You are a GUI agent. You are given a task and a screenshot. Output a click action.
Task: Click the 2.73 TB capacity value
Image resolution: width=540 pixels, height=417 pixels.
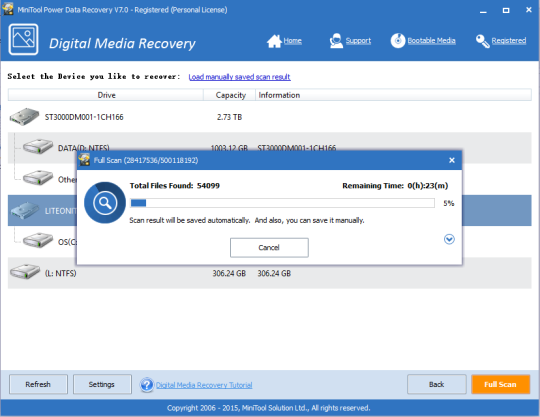pos(229,117)
